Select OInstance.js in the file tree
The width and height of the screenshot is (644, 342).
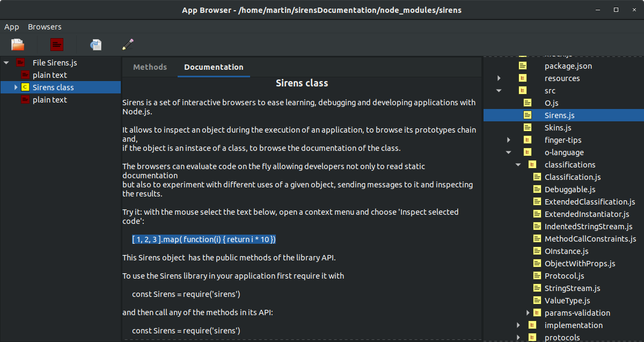pyautogui.click(x=566, y=251)
